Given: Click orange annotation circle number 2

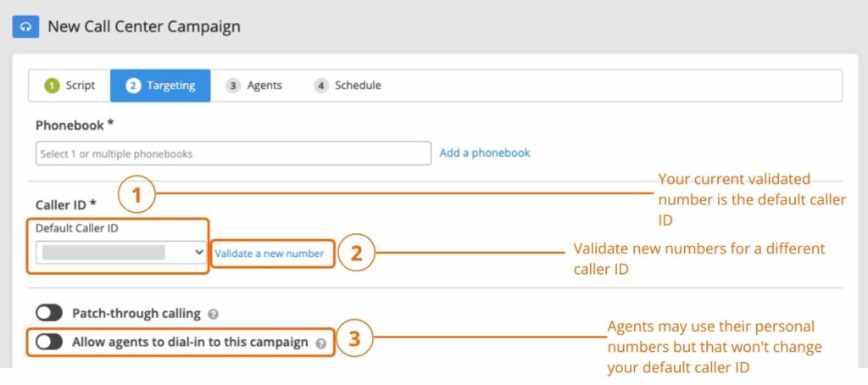Looking at the screenshot, I should pyautogui.click(x=357, y=254).
